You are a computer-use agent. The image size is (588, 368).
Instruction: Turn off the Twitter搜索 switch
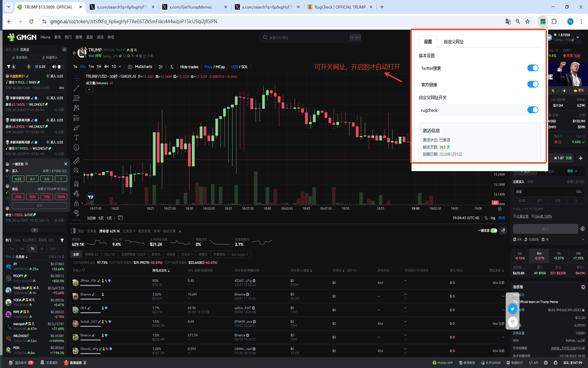tap(532, 68)
